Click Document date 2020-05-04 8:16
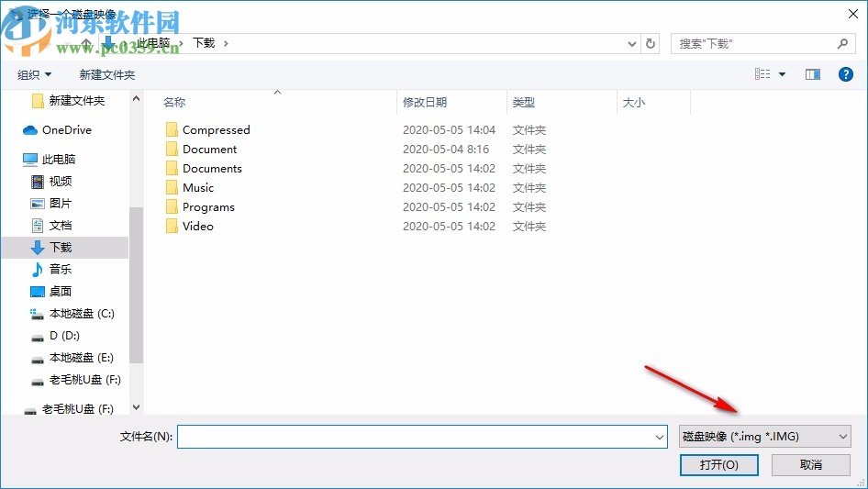Viewport: 868px width, 489px height. pyautogui.click(x=446, y=149)
